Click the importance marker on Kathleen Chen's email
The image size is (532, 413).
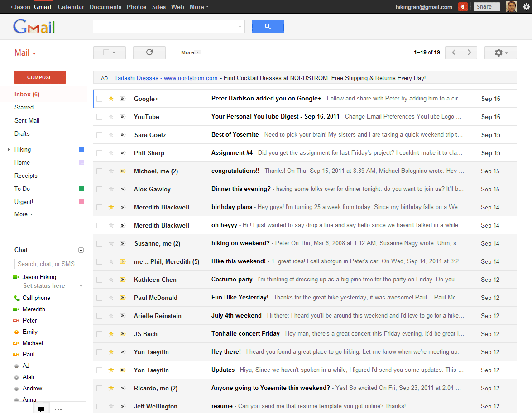(x=122, y=280)
